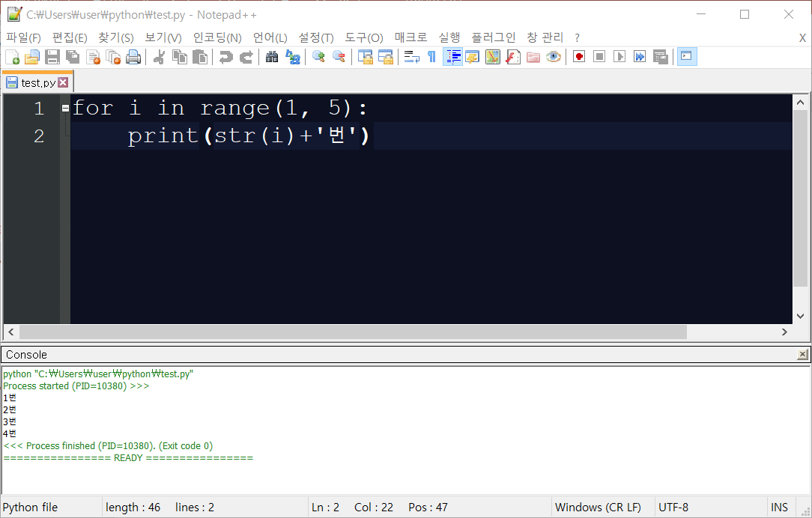Image resolution: width=812 pixels, height=518 pixels.
Task: Save the recorded macro toolbar icon
Action: [x=660, y=57]
